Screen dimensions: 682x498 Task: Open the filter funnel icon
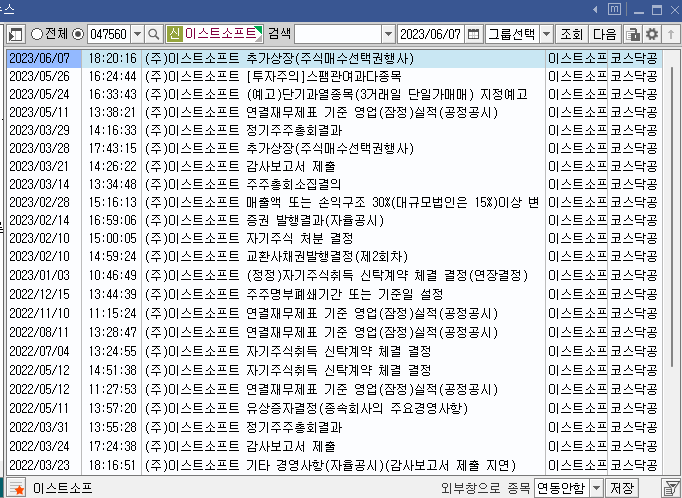(x=671, y=488)
